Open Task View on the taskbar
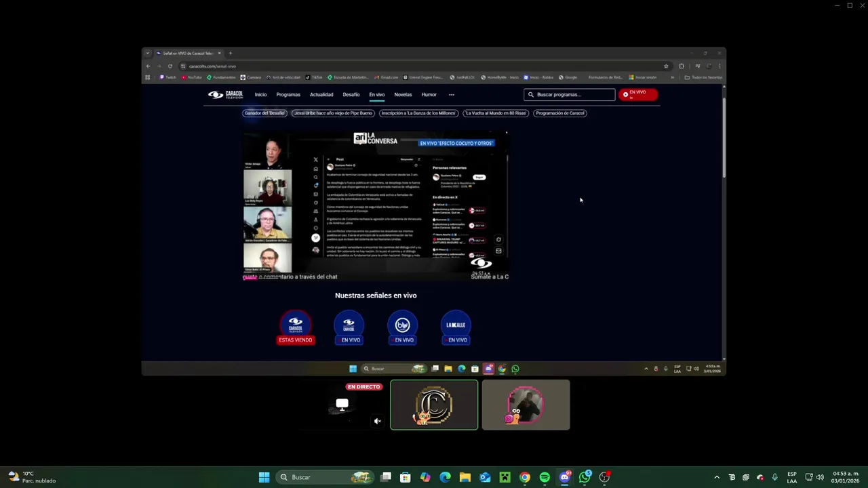 pyautogui.click(x=386, y=477)
